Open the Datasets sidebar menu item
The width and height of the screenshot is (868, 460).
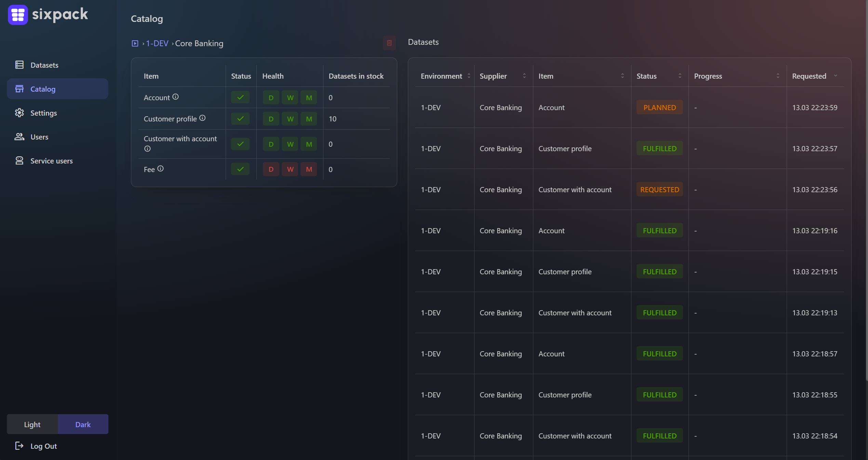pos(44,65)
